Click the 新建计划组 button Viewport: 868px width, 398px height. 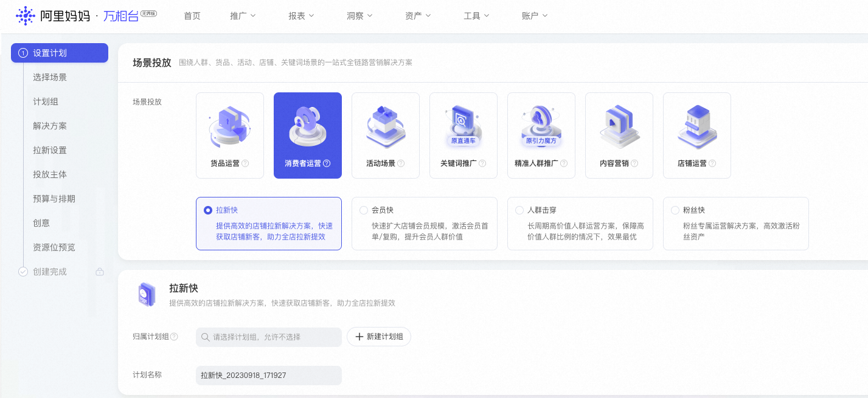click(379, 337)
